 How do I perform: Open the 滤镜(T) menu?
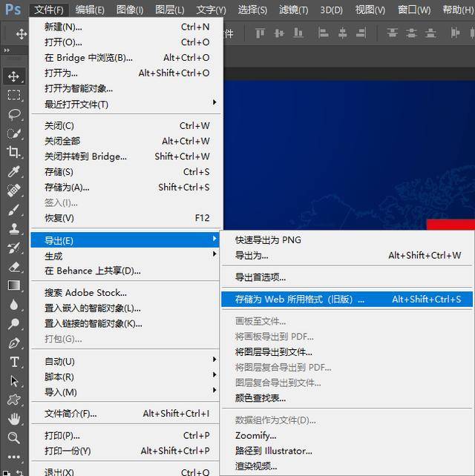[x=294, y=10]
